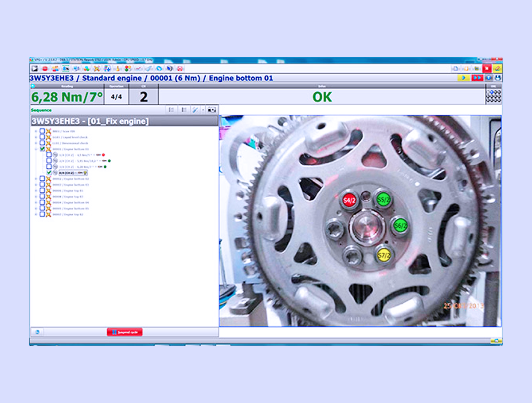Click the traffic light colored icon in toolbar
This screenshot has width=532, height=403.
[128, 68]
